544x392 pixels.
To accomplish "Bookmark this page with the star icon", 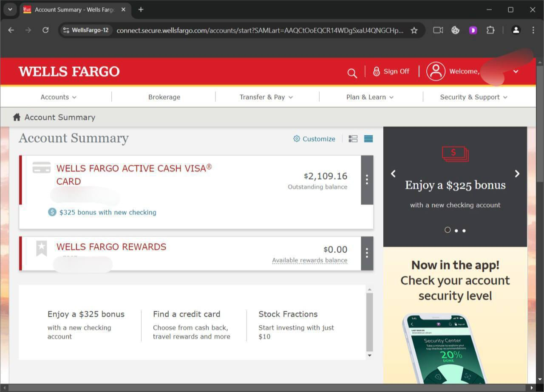I will [414, 30].
